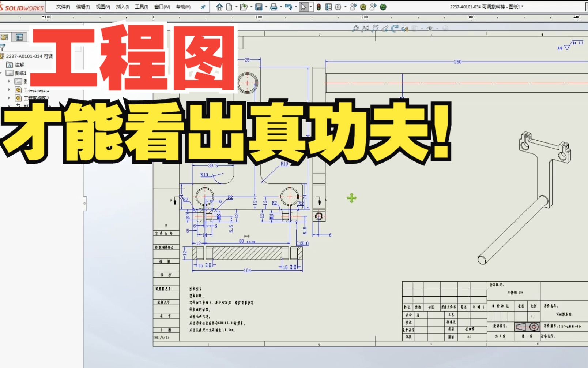This screenshot has height=368, width=588.
Task: Select the 80 dimension in section A-A
Action: pyautogui.click(x=241, y=241)
